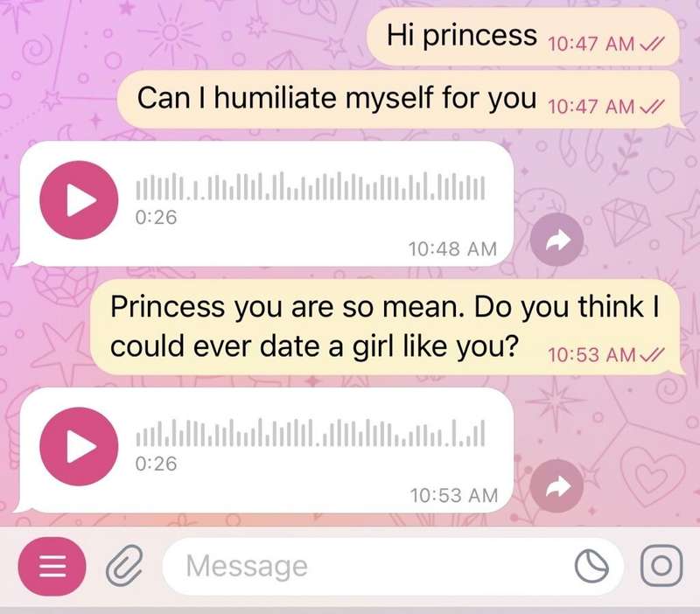700x614 pixels.
Task: Seek in the 10:53 AM voice waveform
Action: 311,433
